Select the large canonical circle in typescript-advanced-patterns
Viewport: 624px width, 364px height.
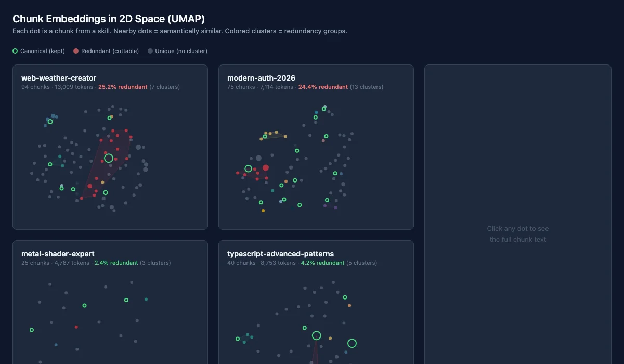coord(317,335)
